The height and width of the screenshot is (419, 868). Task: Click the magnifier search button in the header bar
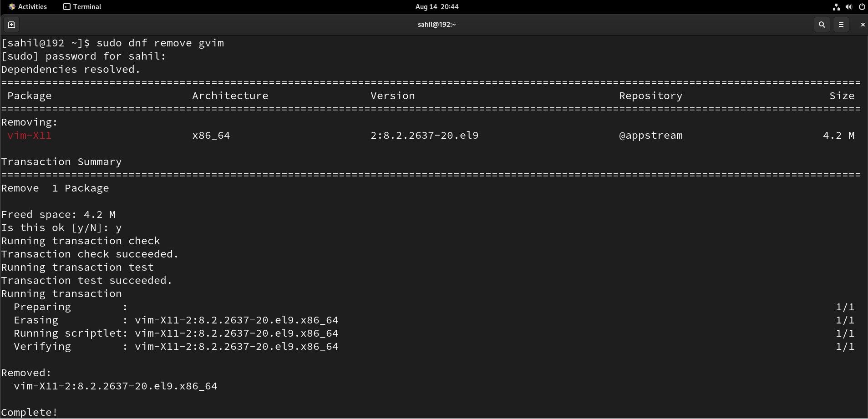tap(822, 25)
